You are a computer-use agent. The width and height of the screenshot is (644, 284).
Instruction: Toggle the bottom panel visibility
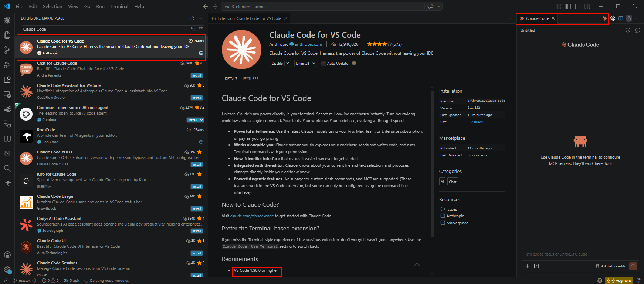tap(578, 6)
